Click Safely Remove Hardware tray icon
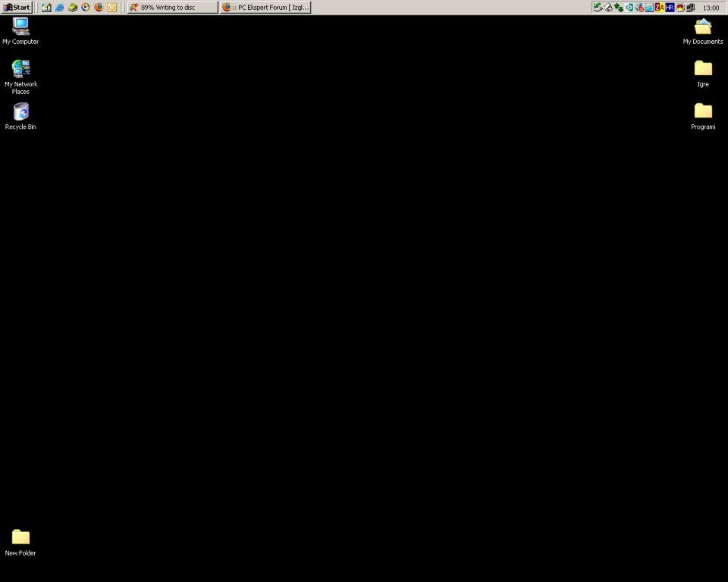Screen dimensions: 728x582 (x=598, y=7)
